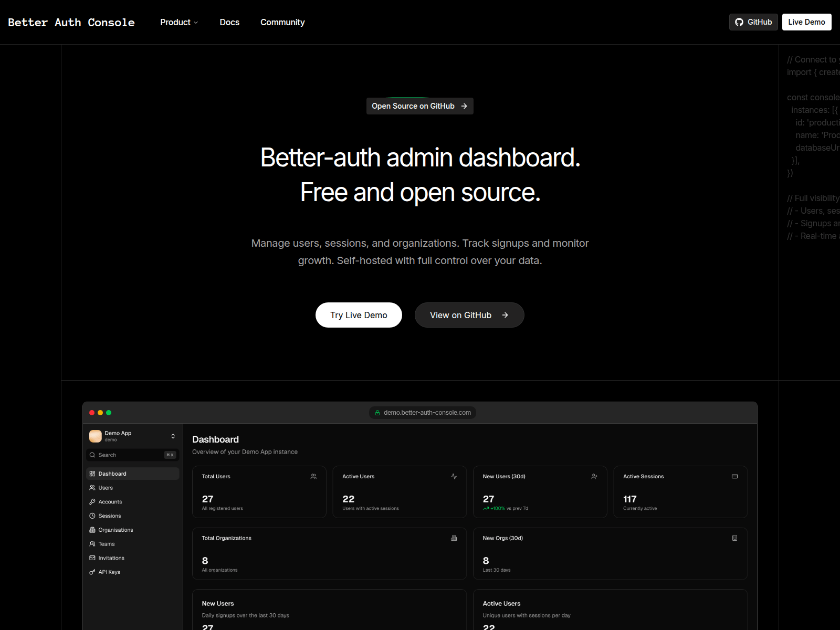Screen dimensions: 840x630
Task: Click the Live Demo header button
Action: pyautogui.click(x=807, y=22)
